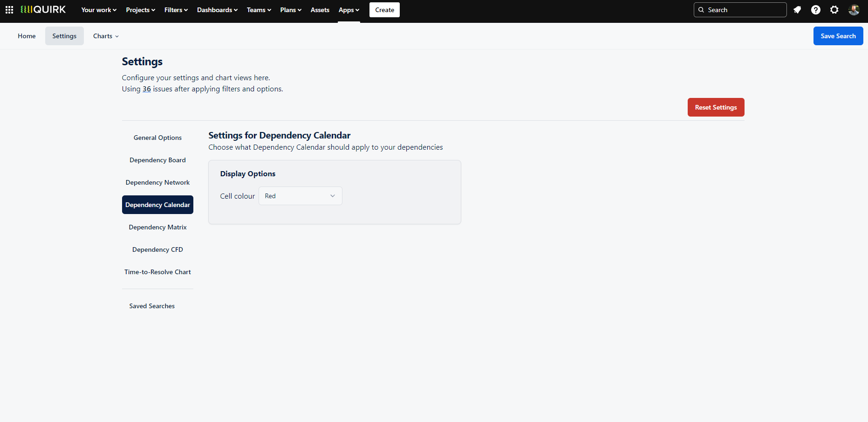Open Saved Searches

click(152, 306)
